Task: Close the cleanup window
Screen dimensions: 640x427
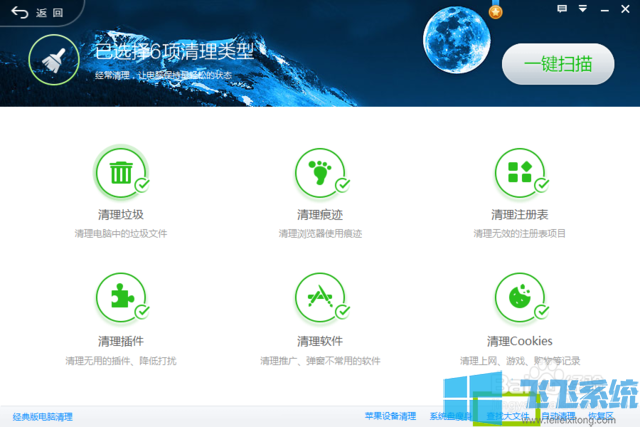Action: click(625, 9)
